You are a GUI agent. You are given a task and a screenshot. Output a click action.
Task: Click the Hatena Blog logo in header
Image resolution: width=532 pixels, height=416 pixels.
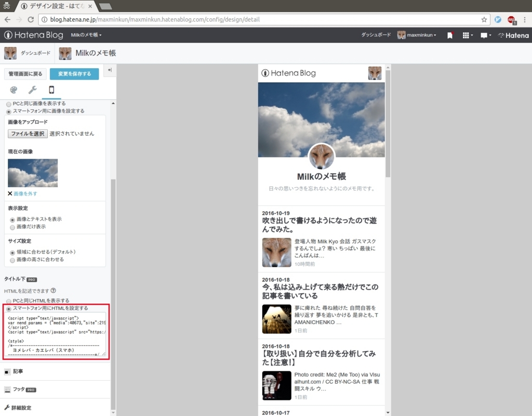(x=34, y=35)
